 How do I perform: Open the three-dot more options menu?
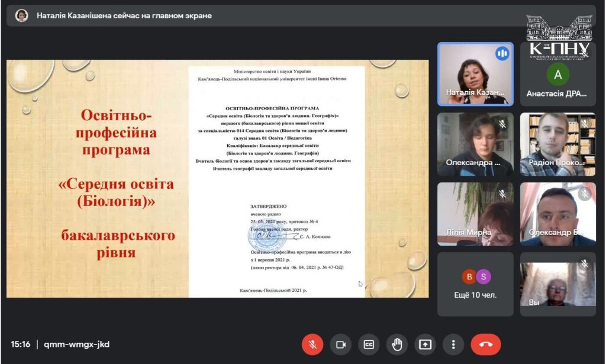[453, 344]
